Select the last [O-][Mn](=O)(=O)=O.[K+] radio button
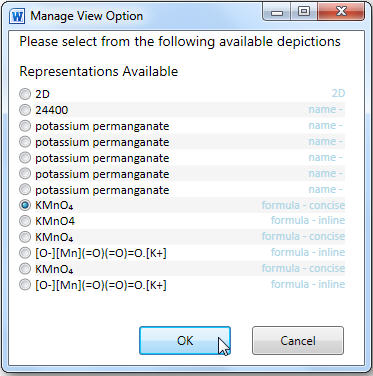 point(25,285)
